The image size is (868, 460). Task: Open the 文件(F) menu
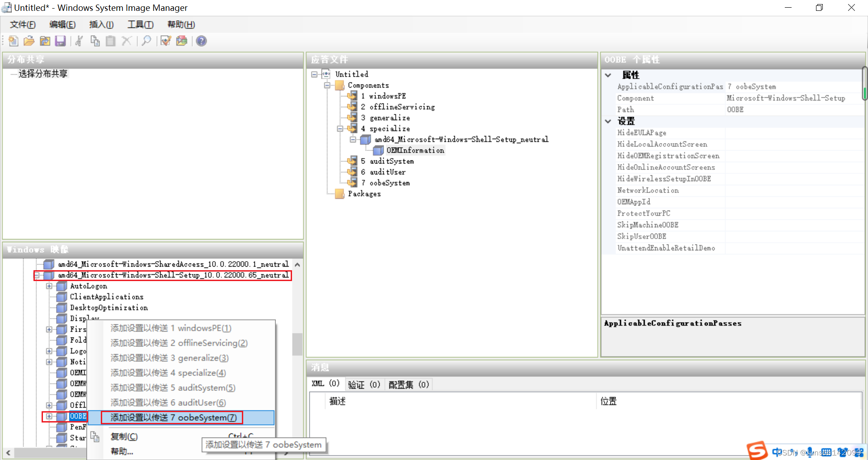23,24
